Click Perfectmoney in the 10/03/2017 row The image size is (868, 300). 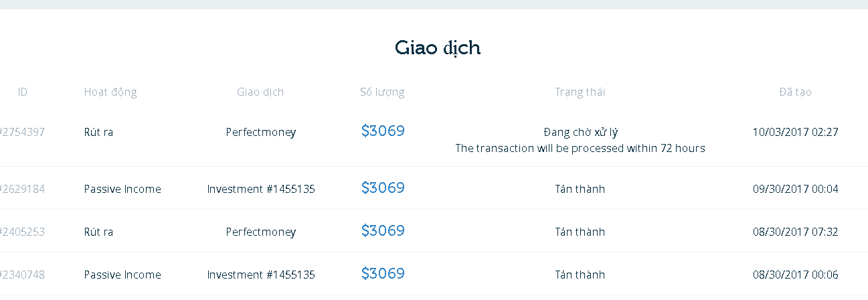(x=261, y=132)
